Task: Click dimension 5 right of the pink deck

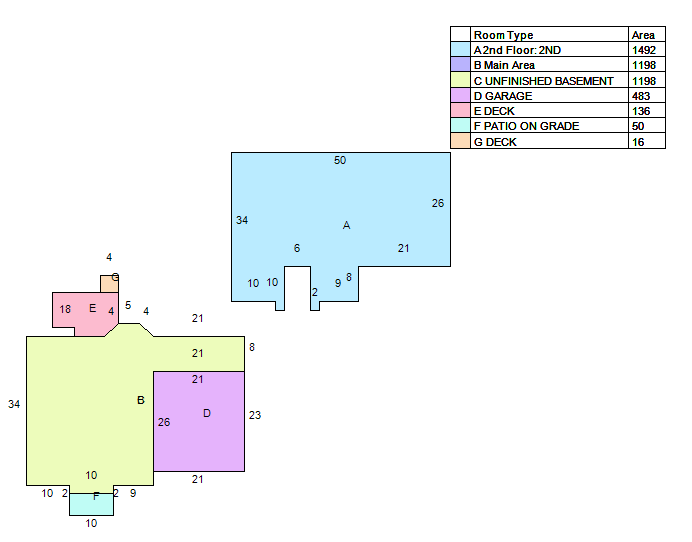Action: [128, 305]
